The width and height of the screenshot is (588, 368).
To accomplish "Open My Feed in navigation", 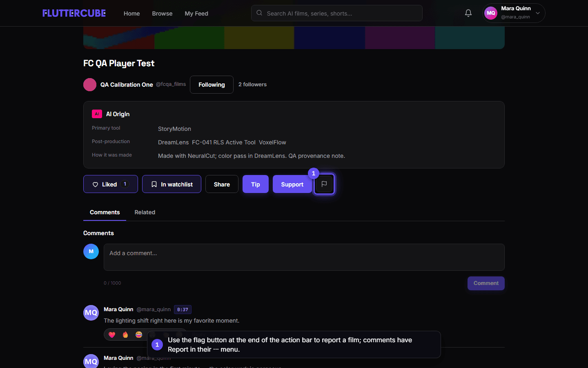I will click(196, 13).
